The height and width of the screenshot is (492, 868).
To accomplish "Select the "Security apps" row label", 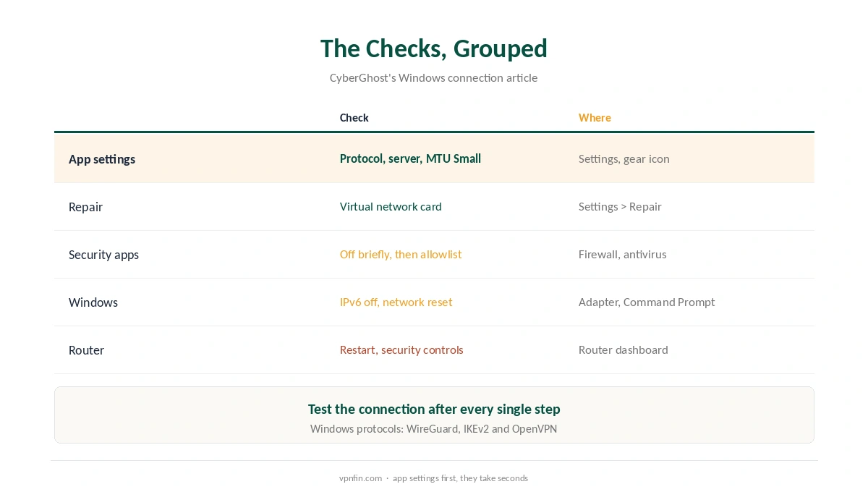I will tap(103, 255).
